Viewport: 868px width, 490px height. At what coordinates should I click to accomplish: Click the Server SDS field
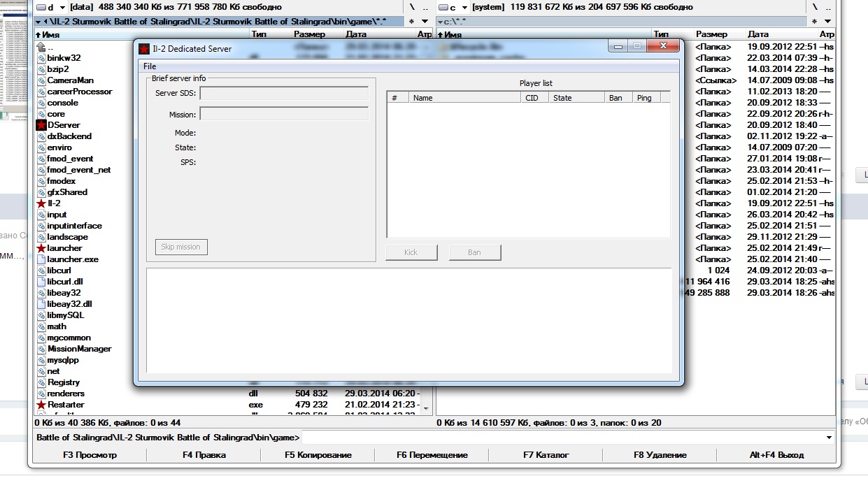284,94
